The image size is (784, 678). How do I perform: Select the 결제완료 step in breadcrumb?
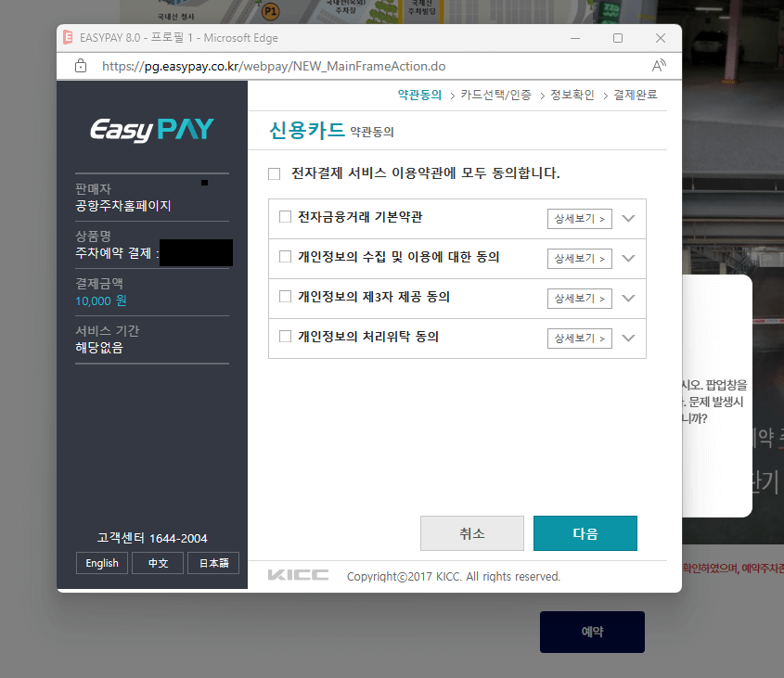pos(636,95)
